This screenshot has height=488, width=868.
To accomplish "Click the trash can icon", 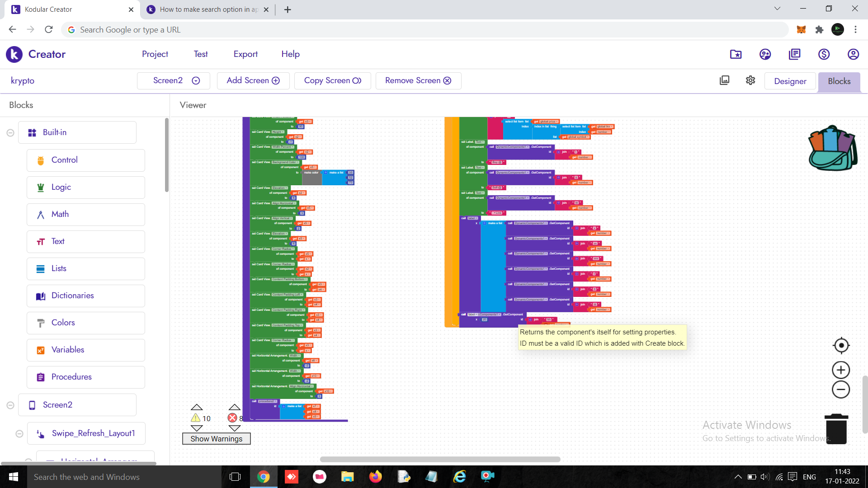I will [x=836, y=429].
